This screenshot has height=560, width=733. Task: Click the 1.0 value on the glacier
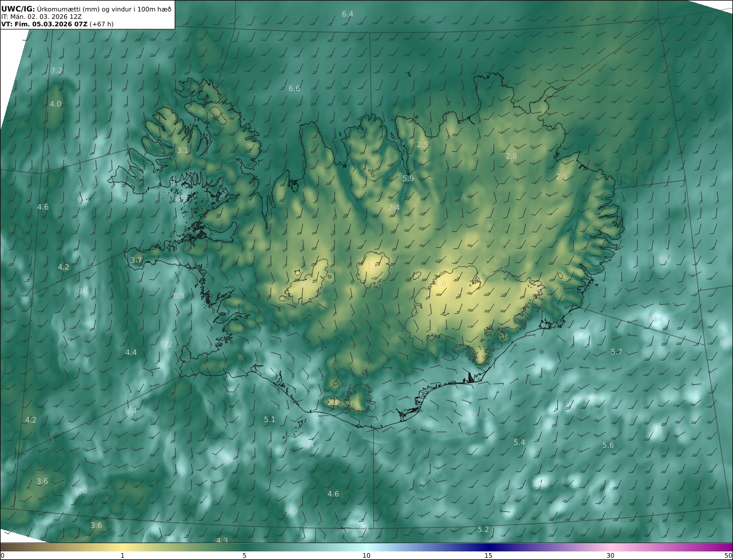click(440, 283)
